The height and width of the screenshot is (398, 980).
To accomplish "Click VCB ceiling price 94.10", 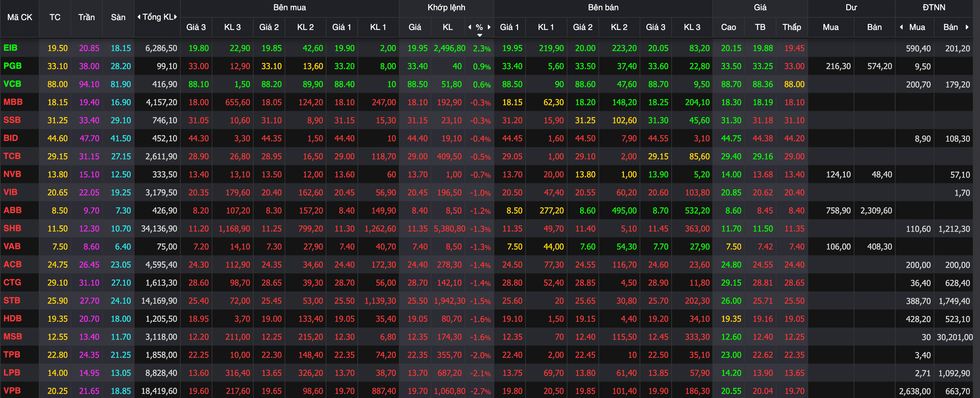I will [89, 84].
